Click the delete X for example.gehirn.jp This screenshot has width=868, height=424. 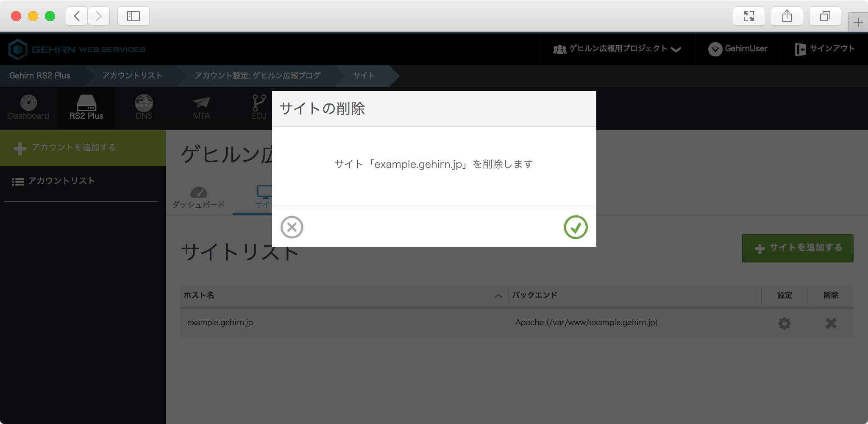[x=831, y=323]
